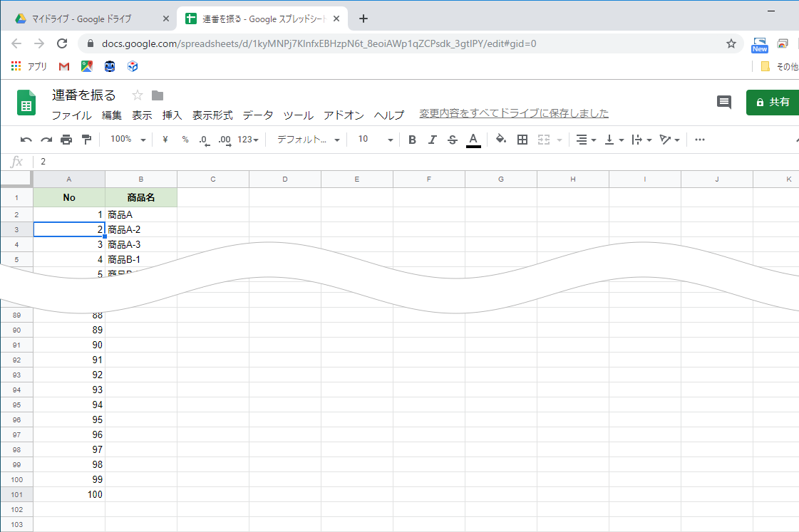Select the 商品名 header cell
Image resolution: width=799 pixels, height=532 pixels.
[x=141, y=197]
